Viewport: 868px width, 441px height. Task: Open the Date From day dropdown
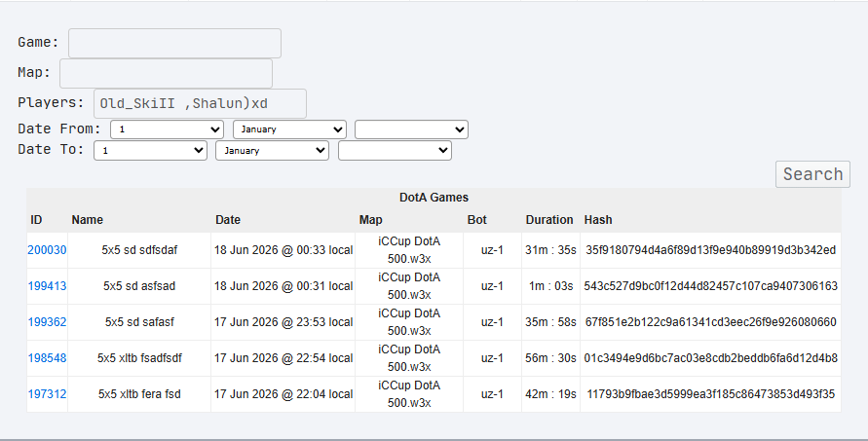click(168, 129)
